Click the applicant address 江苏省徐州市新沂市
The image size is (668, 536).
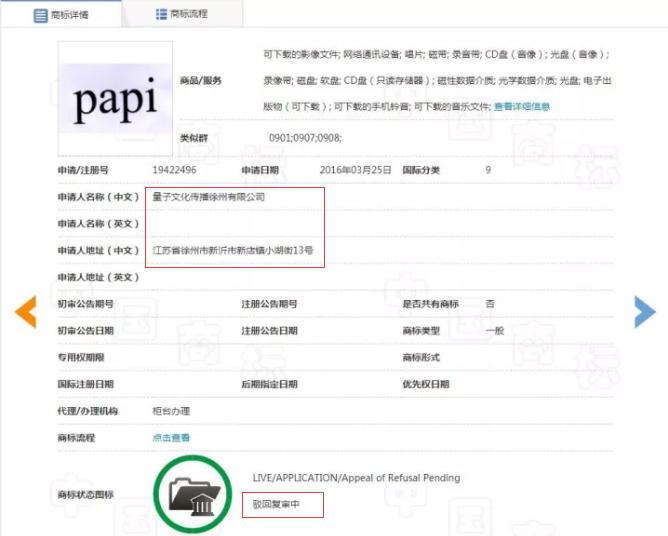pyautogui.click(x=233, y=250)
